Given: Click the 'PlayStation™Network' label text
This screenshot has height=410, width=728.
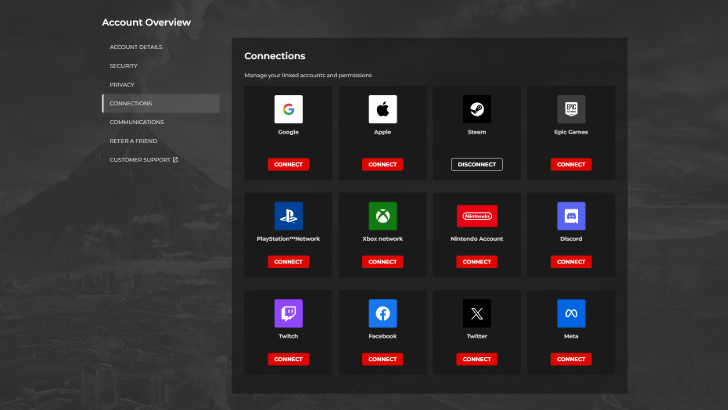Looking at the screenshot, I should tap(288, 239).
